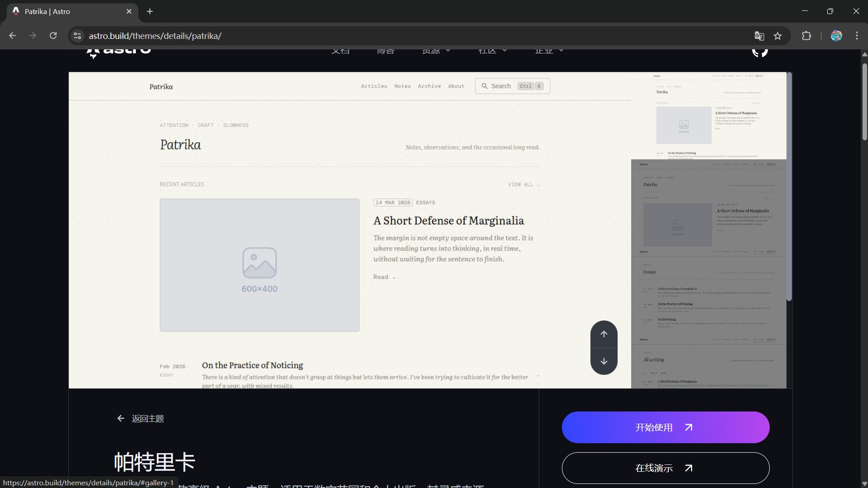This screenshot has width=868, height=488.
Task: Click the VIEW ALL link
Action: 524,185
